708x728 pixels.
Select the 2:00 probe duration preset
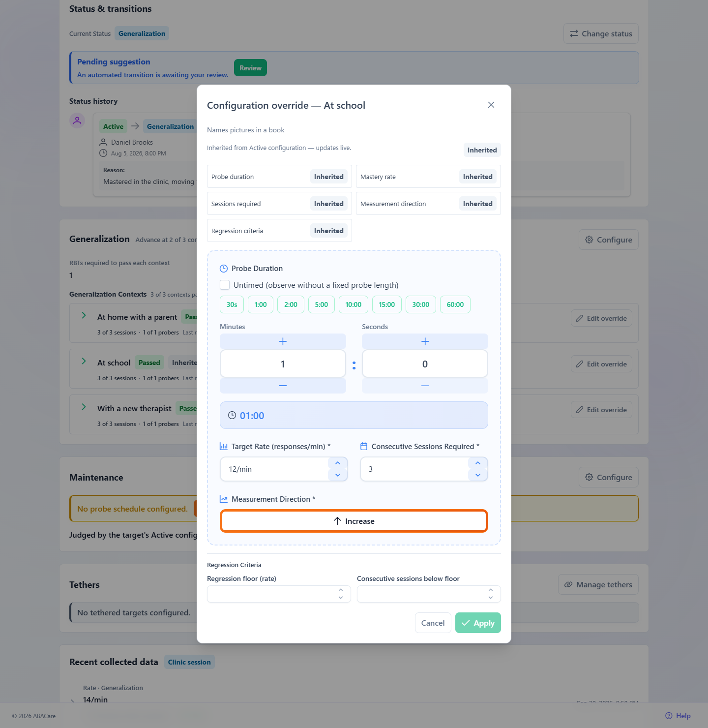291,304
